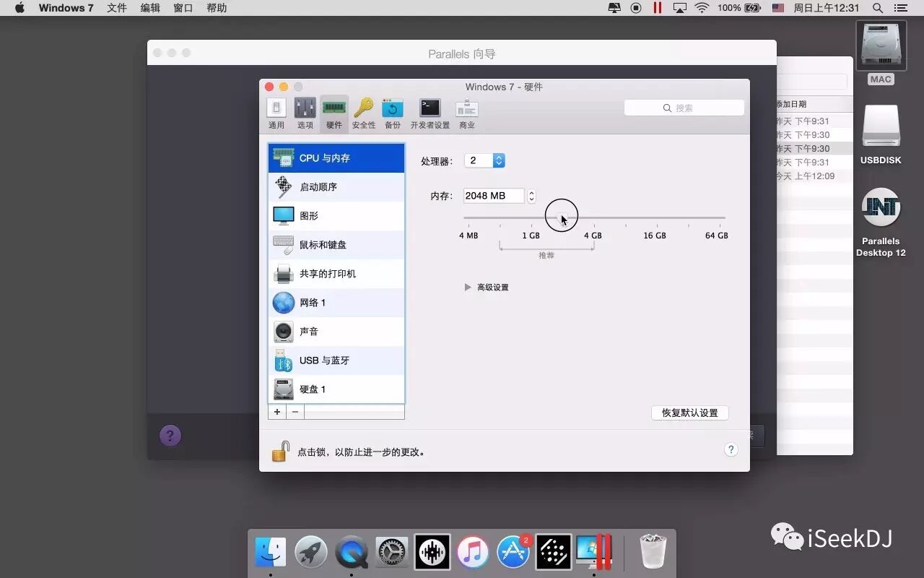Click the memory stepper arrows
Image resolution: width=924 pixels, height=578 pixels.
click(x=532, y=196)
